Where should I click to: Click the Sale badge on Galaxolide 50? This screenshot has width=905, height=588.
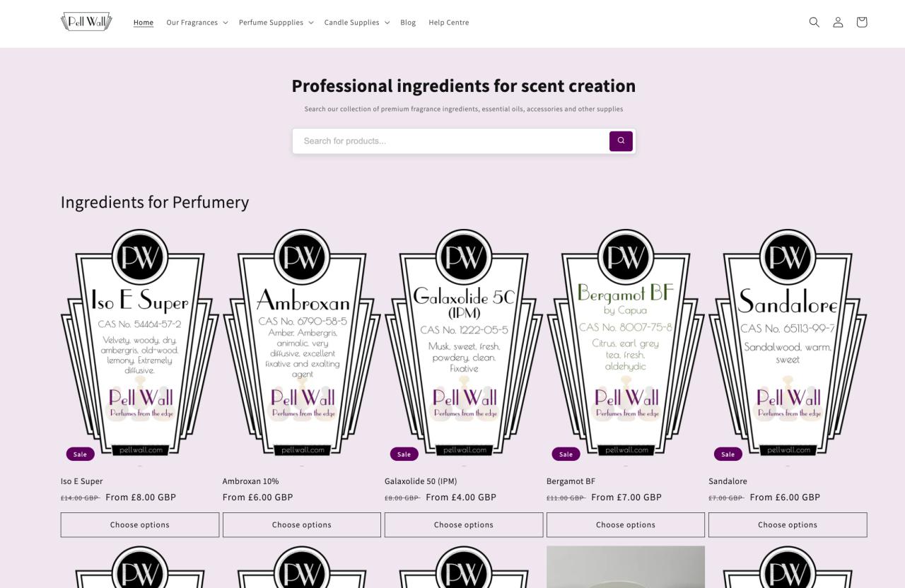tap(404, 454)
